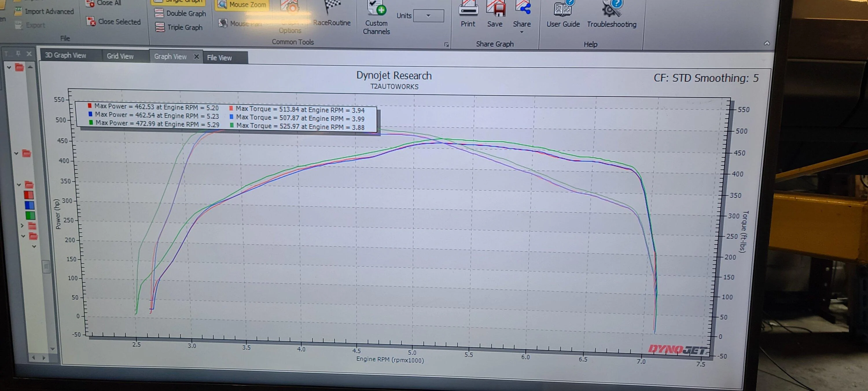868x391 pixels.
Task: Click the Close Selected icon
Action: click(x=91, y=22)
